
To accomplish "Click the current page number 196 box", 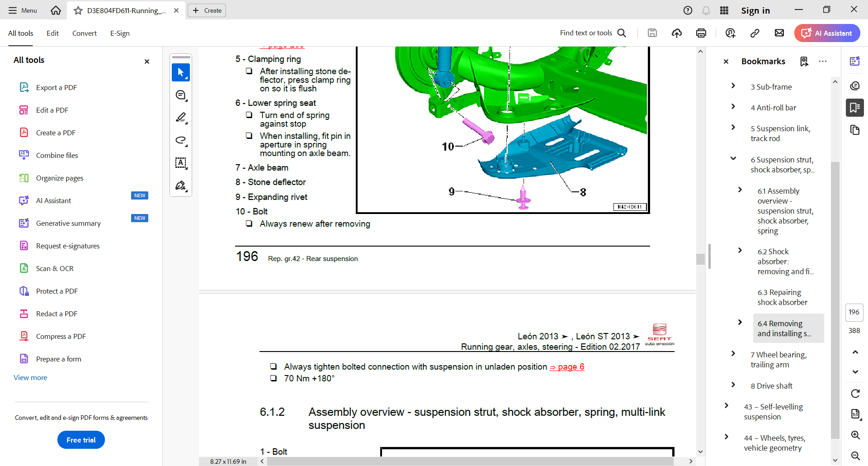I will [854, 312].
